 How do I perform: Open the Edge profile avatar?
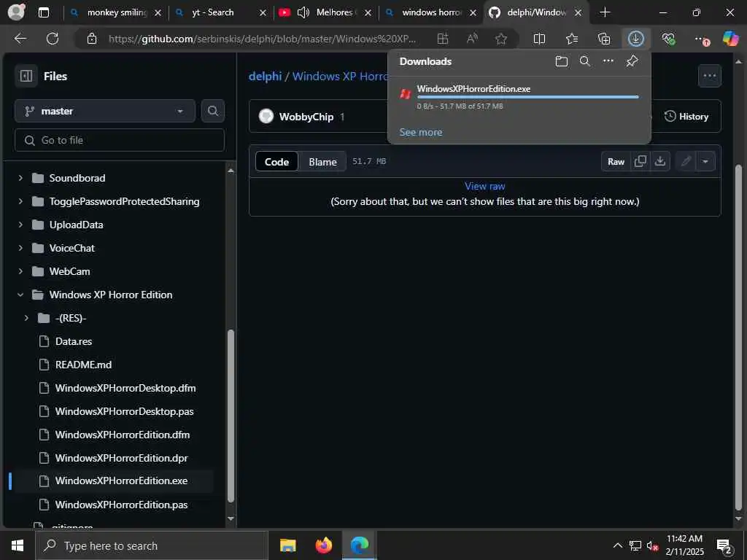point(16,12)
